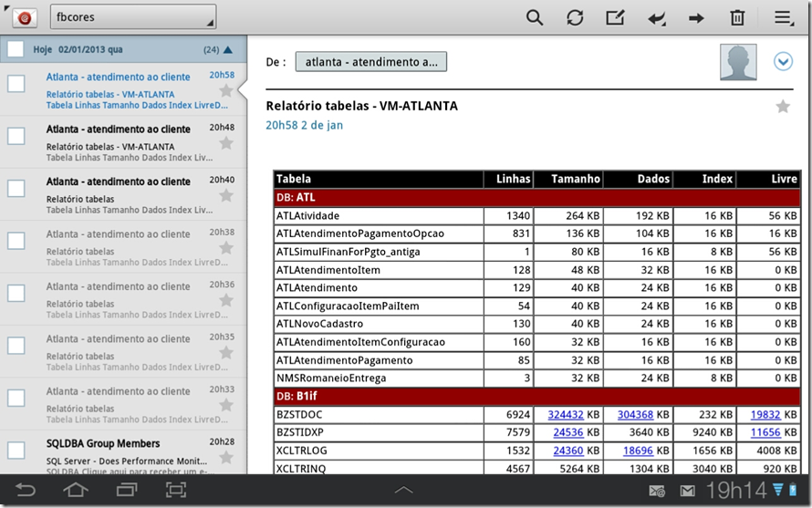Tick the checkbox next to SQLDBA Group Members
812x508 pixels.
click(x=16, y=450)
